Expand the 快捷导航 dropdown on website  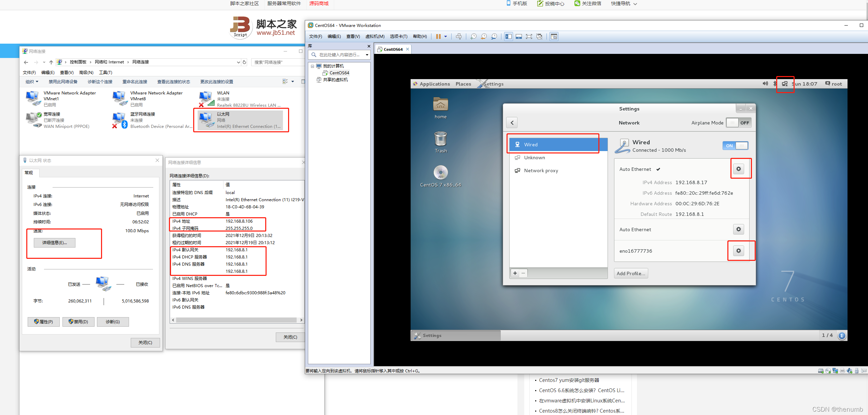pyautogui.click(x=624, y=4)
